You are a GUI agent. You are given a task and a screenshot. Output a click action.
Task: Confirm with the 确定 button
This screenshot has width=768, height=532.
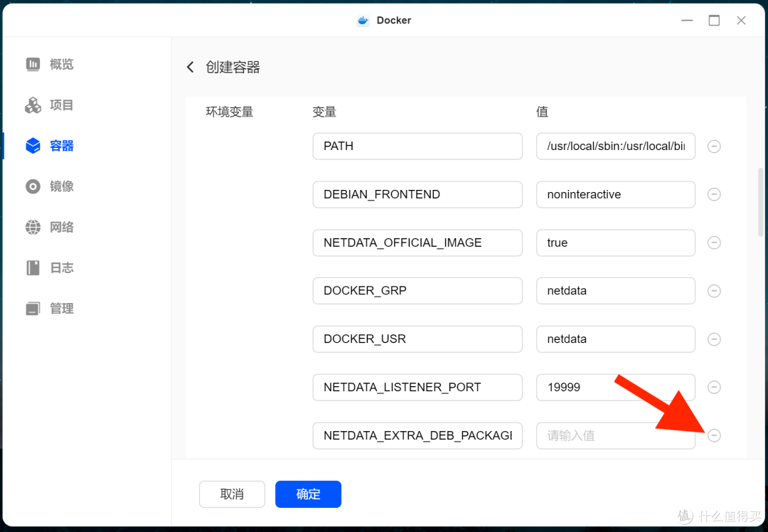308,494
